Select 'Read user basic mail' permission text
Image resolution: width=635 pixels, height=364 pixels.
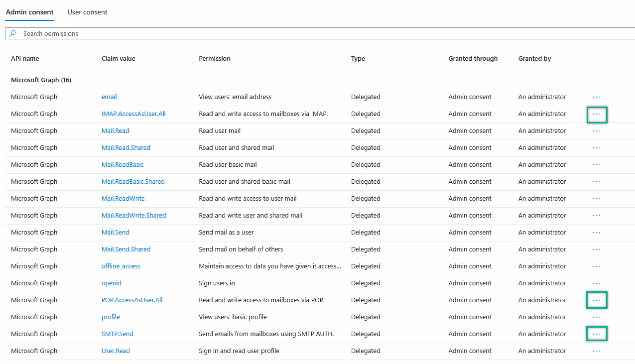point(228,164)
